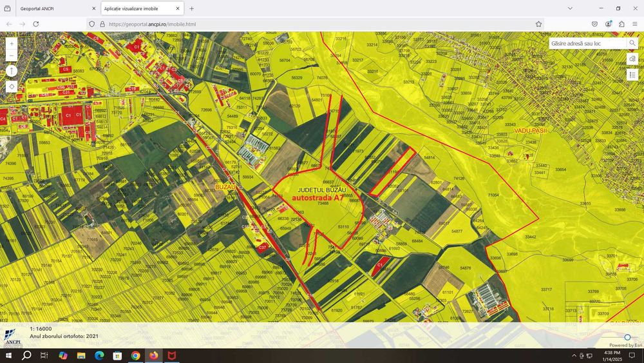Image resolution: width=644 pixels, height=363 pixels.
Task: Click the Găsire adresă sau loc search field
Action: [x=586, y=43]
